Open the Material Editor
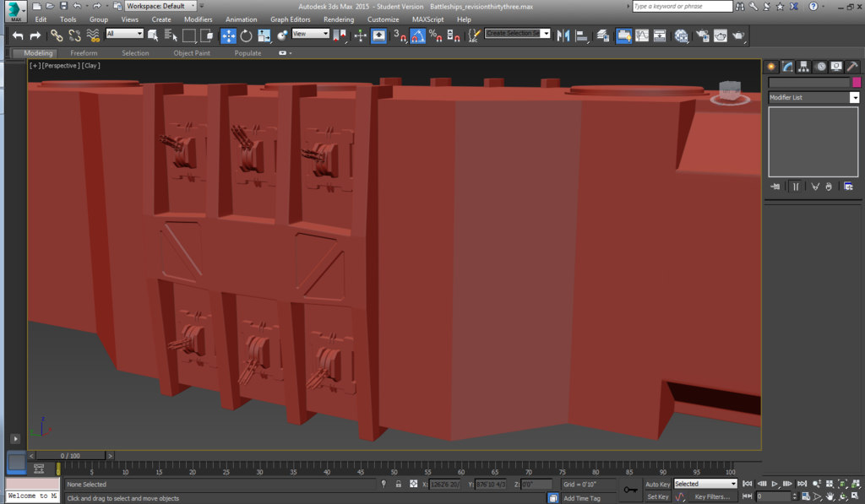865x504 pixels. coord(681,35)
